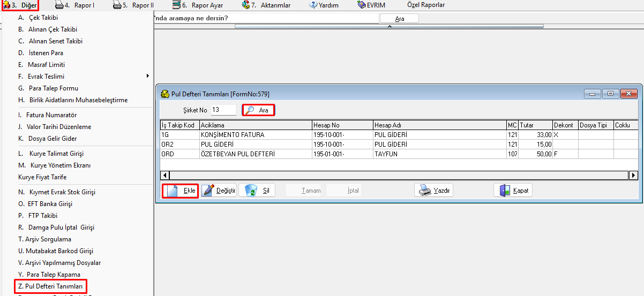Open the 7. Aktarımlar menu
The width and height of the screenshot is (644, 296).
tap(266, 5)
